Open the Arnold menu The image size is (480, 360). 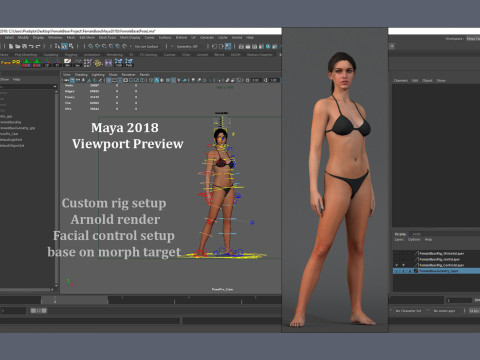(237, 38)
